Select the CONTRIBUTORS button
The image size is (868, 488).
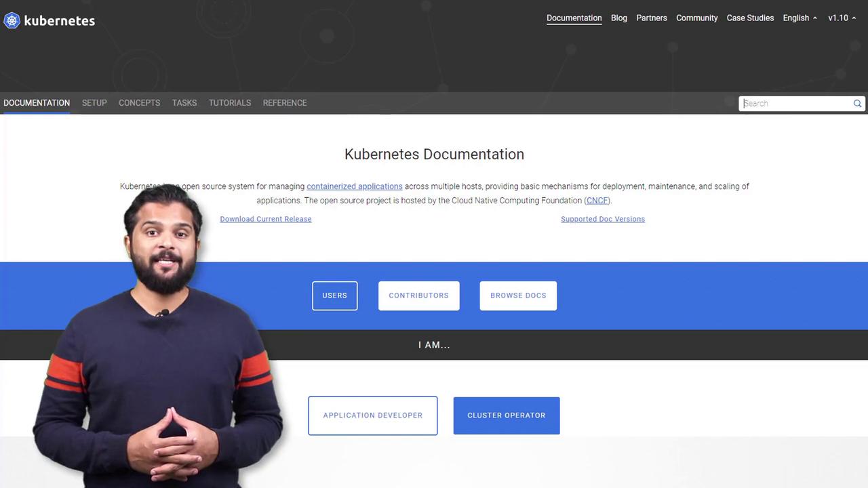click(x=419, y=296)
